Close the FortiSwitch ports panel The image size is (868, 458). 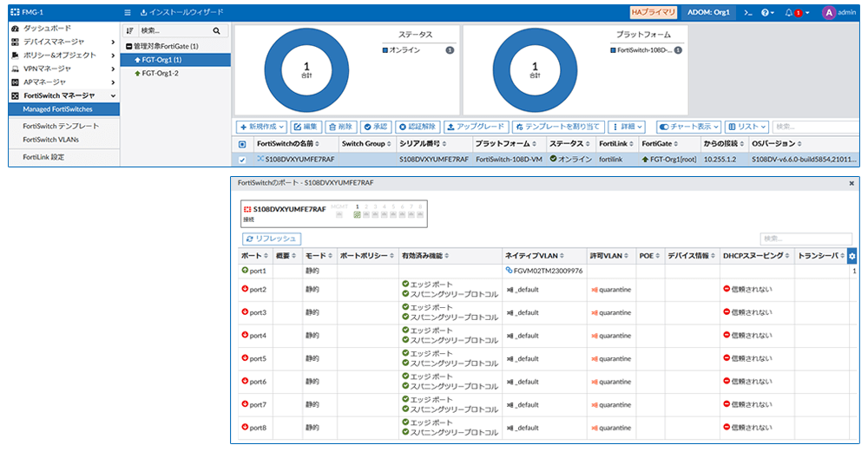click(x=852, y=183)
